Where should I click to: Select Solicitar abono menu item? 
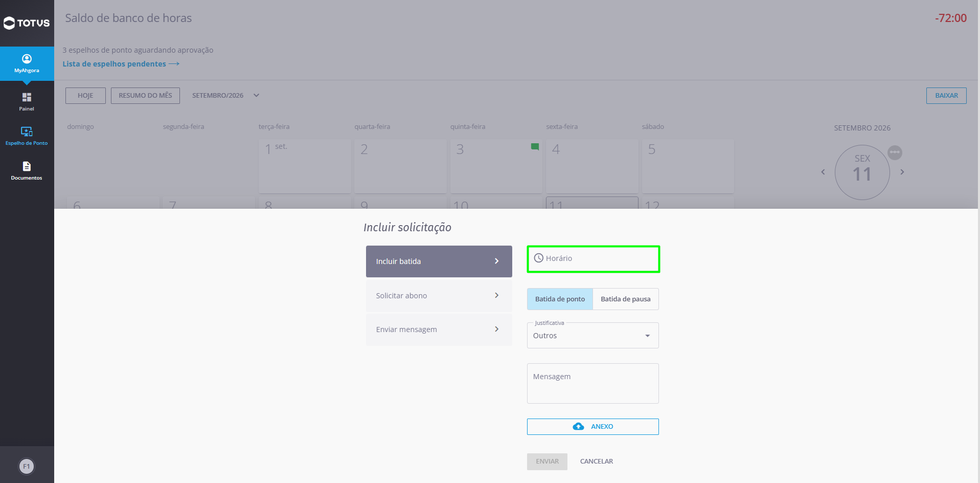point(439,296)
